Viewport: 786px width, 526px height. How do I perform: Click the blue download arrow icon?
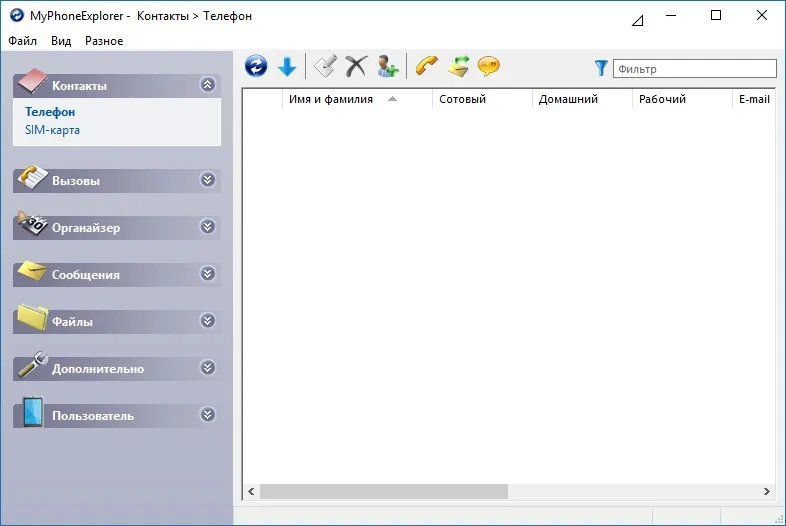point(287,66)
